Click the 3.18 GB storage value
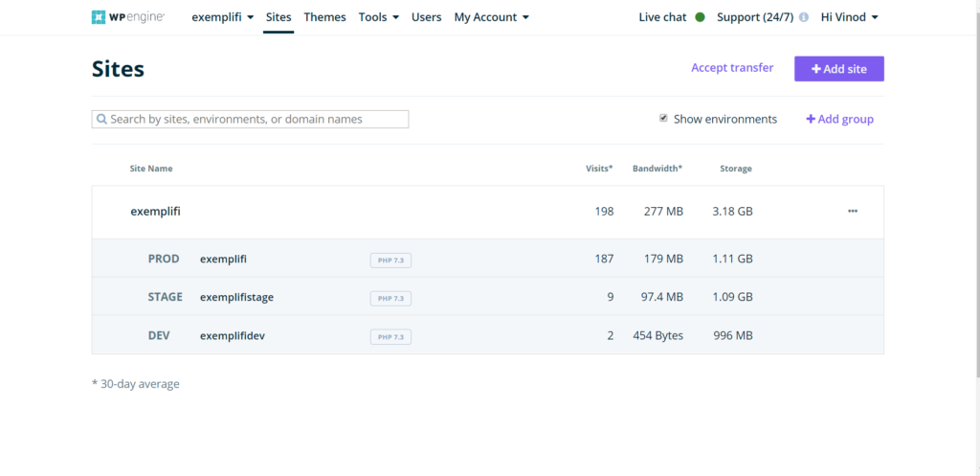980x476 pixels. 732,212
